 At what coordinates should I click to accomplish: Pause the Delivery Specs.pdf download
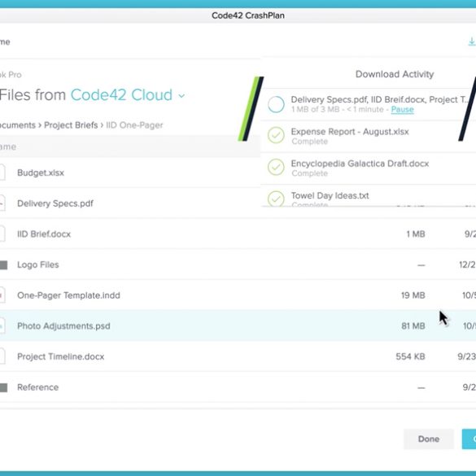(x=402, y=109)
